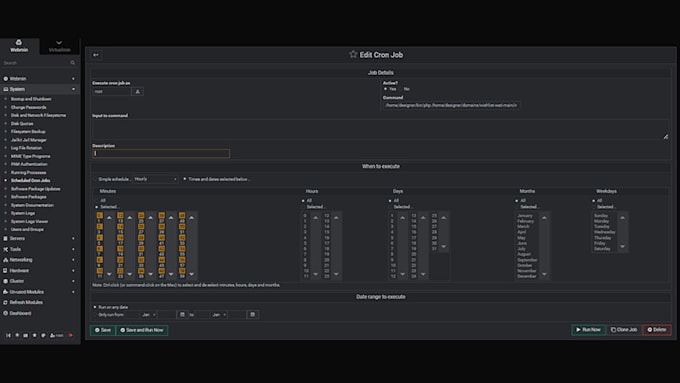Select Days Selected radio button
This screenshot has width=680, height=383.
pos(390,207)
